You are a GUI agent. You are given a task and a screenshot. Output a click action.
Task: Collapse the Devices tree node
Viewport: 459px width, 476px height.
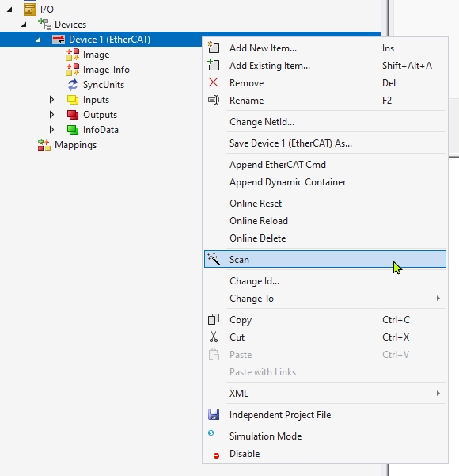click(24, 25)
